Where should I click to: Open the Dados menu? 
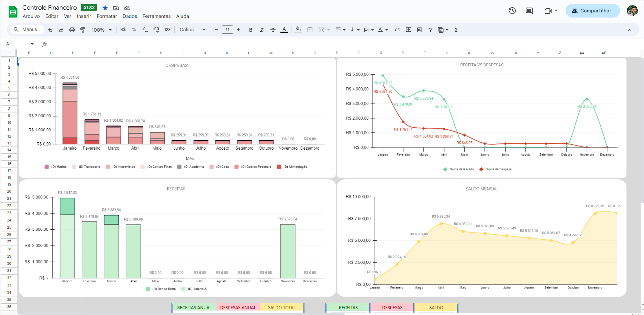tap(130, 16)
